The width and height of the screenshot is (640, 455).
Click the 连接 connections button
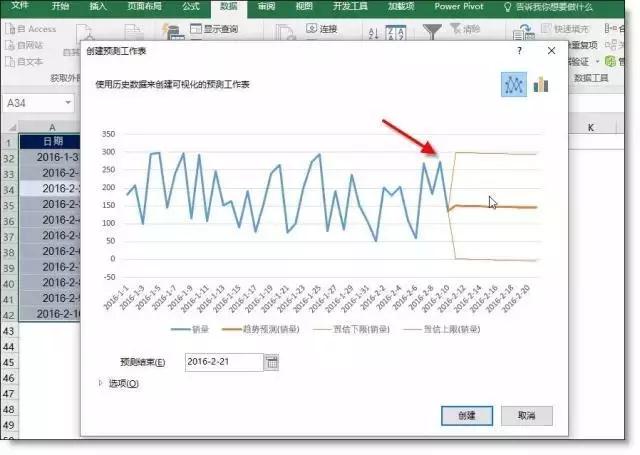(322, 29)
